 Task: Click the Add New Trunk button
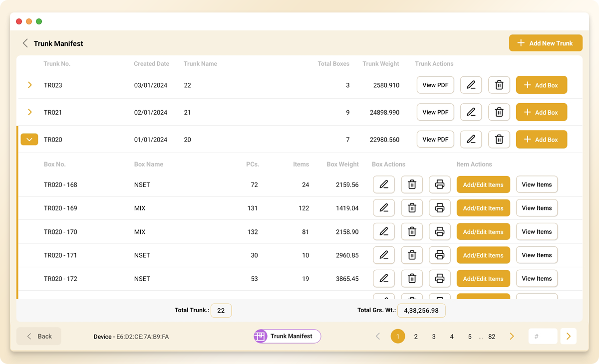pyautogui.click(x=546, y=43)
